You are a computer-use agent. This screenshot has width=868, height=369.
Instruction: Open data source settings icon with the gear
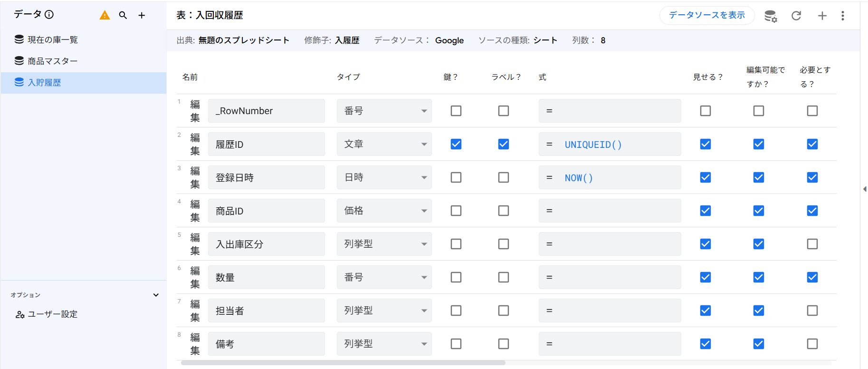tap(771, 16)
